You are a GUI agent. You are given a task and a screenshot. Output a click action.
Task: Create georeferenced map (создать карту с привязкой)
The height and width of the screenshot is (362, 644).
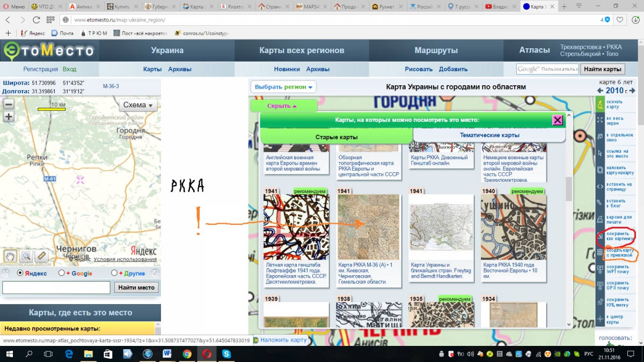[x=600, y=252]
